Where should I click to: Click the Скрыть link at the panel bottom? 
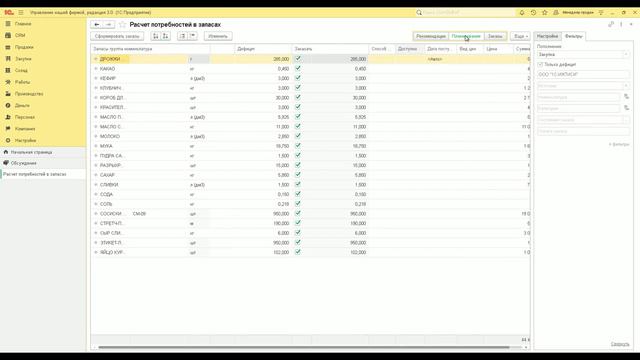point(620,344)
